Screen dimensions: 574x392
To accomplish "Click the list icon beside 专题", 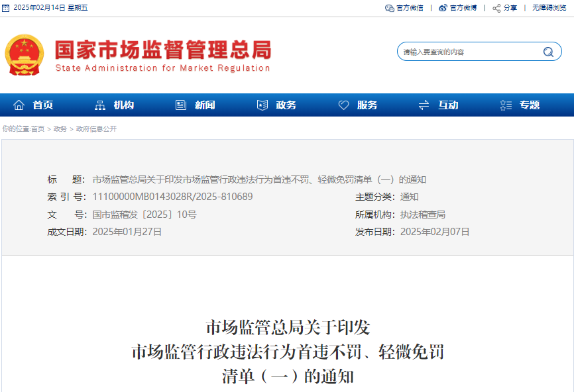I will pyautogui.click(x=506, y=105).
